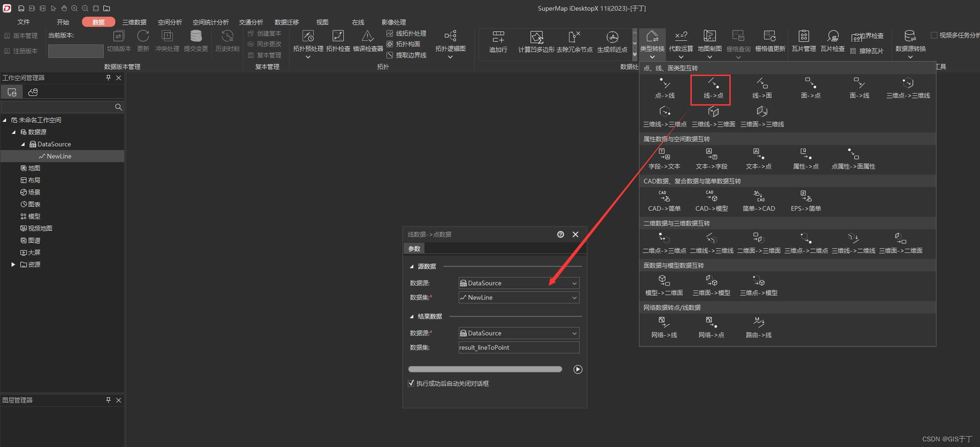Image resolution: width=980 pixels, height=447 pixels.
Task: Click the conversion progress bar
Action: tap(485, 369)
